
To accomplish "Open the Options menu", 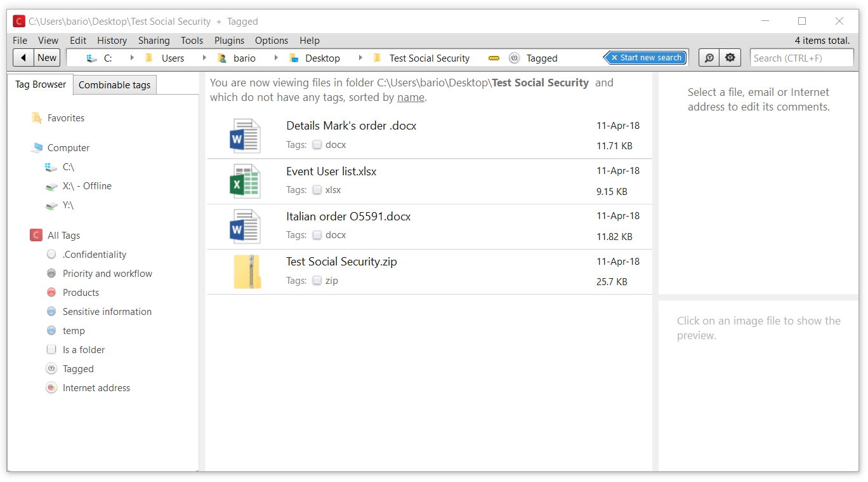I will pos(272,40).
